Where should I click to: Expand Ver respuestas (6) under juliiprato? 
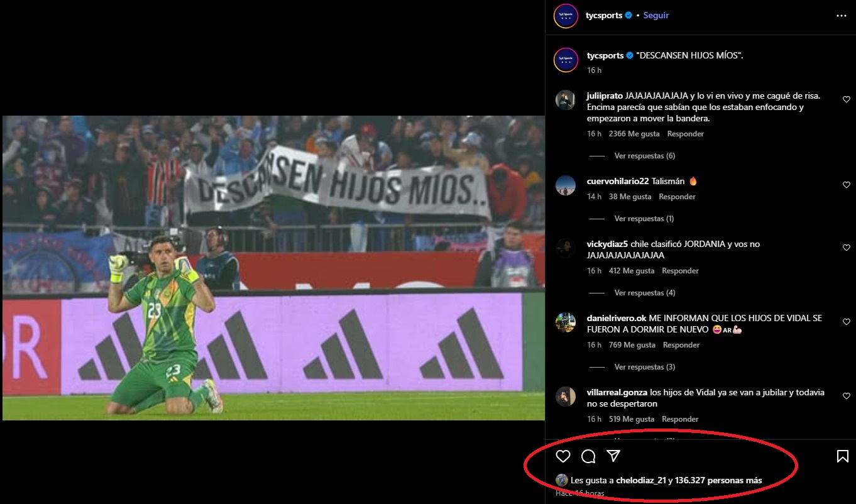[x=645, y=156]
